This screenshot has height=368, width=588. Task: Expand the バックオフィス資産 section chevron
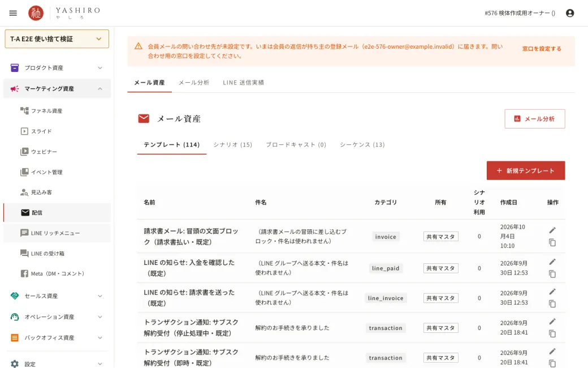point(100,337)
